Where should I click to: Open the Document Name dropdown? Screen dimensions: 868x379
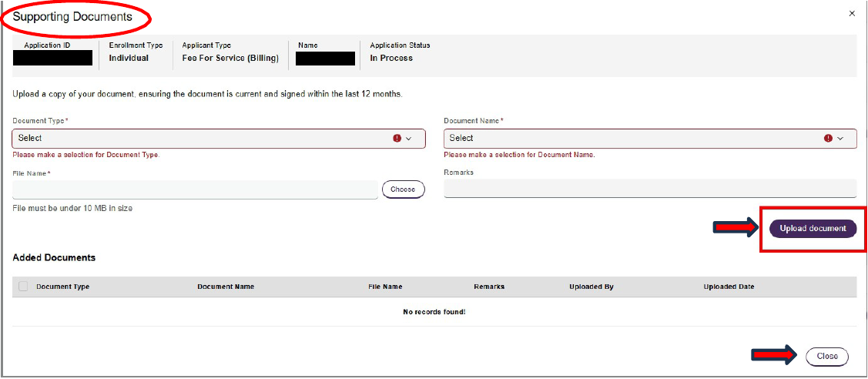tap(651, 139)
